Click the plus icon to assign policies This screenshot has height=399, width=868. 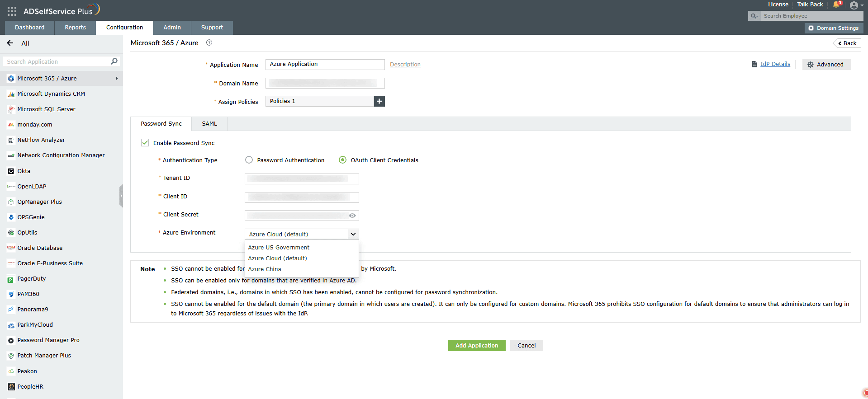point(379,101)
